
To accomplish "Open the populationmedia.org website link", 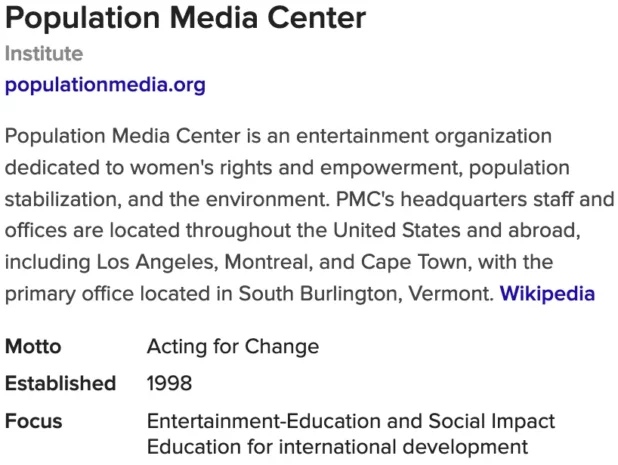I will (105, 85).
